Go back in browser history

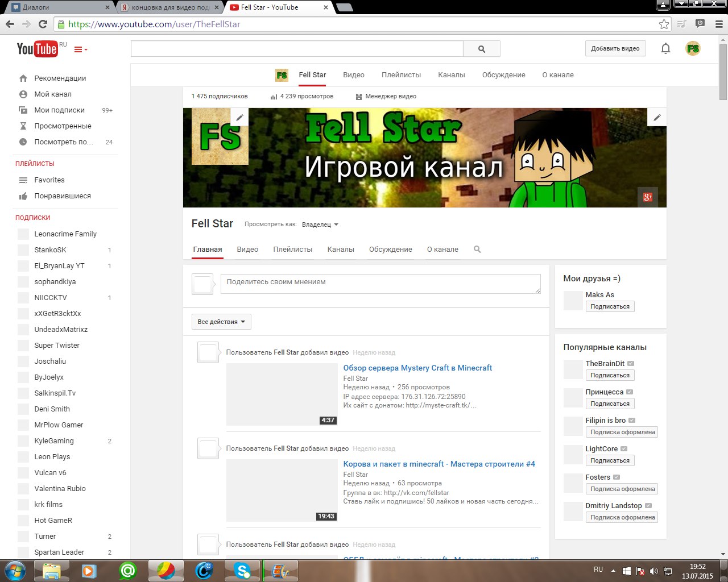[10, 24]
